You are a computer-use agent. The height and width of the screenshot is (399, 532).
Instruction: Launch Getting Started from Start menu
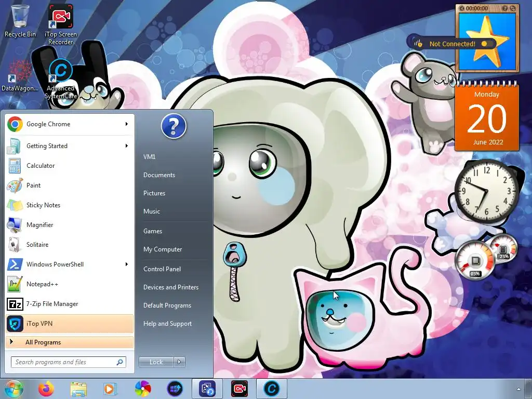click(x=70, y=146)
